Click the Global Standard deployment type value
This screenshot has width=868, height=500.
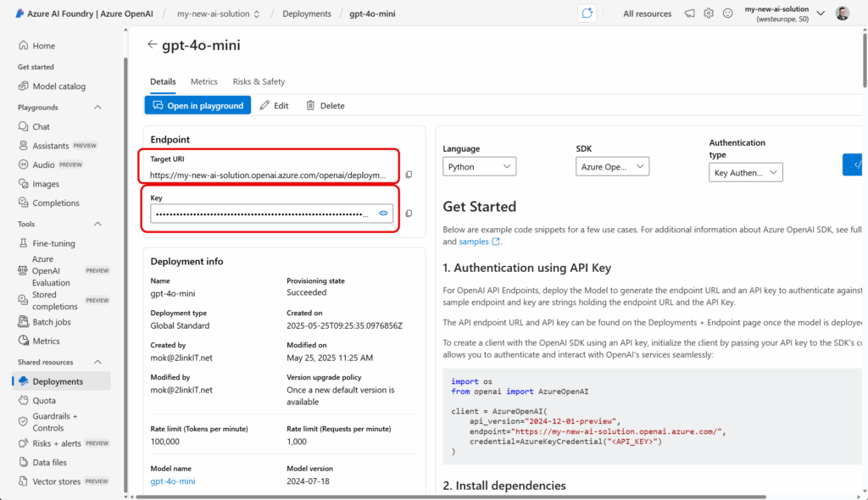tap(180, 325)
